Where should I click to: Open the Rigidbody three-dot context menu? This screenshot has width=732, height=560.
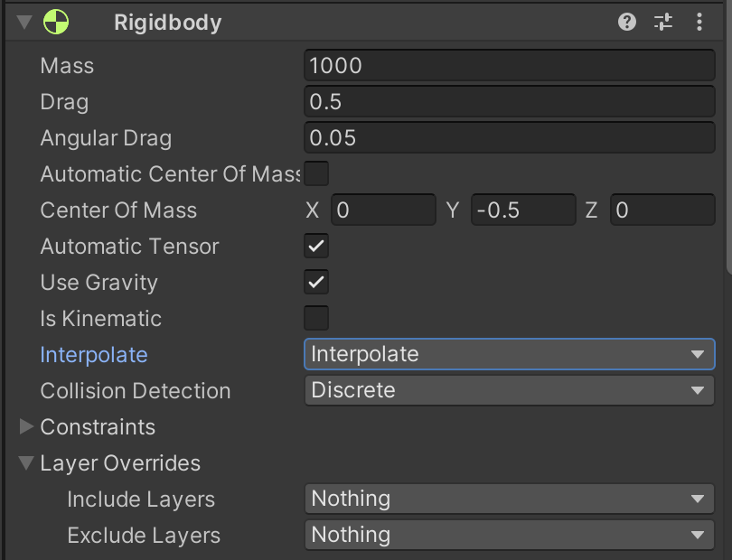pos(699,23)
